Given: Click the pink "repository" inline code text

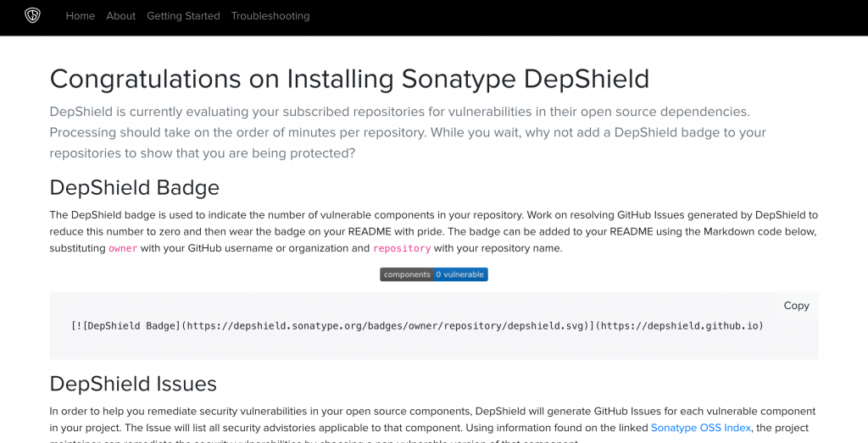Looking at the screenshot, I should [x=402, y=249].
